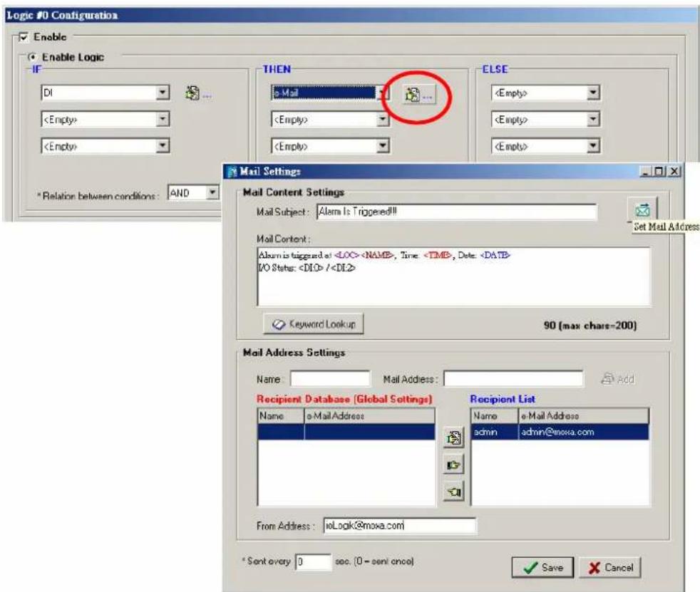This screenshot has height=592, width=700.
Task: Open the first ELSE Empty dropdown
Action: click(x=593, y=93)
